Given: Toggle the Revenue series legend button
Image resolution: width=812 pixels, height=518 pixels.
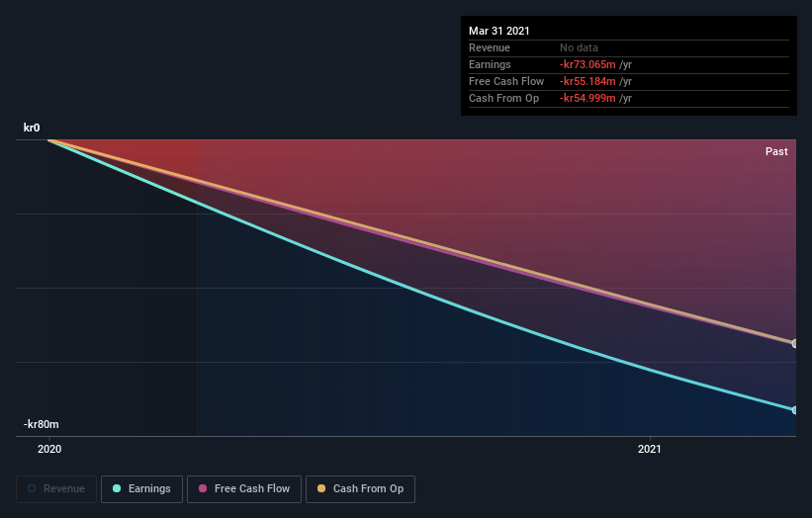Looking at the screenshot, I should coord(56,489).
